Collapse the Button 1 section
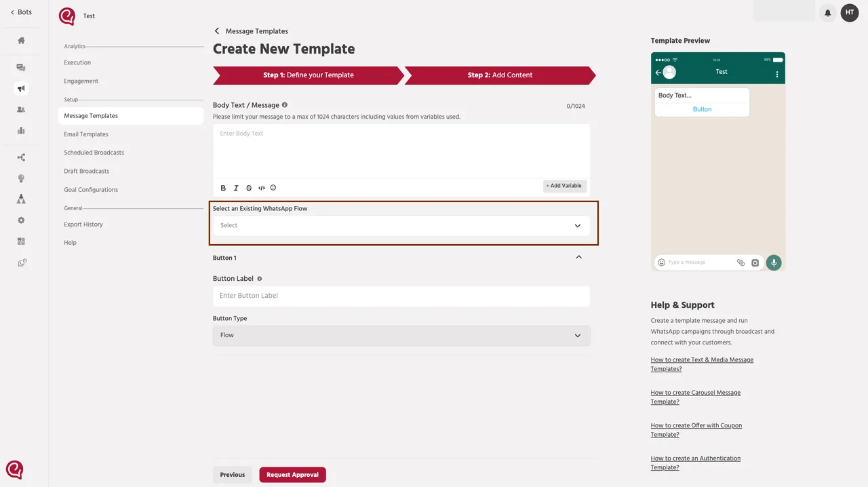 (x=578, y=257)
